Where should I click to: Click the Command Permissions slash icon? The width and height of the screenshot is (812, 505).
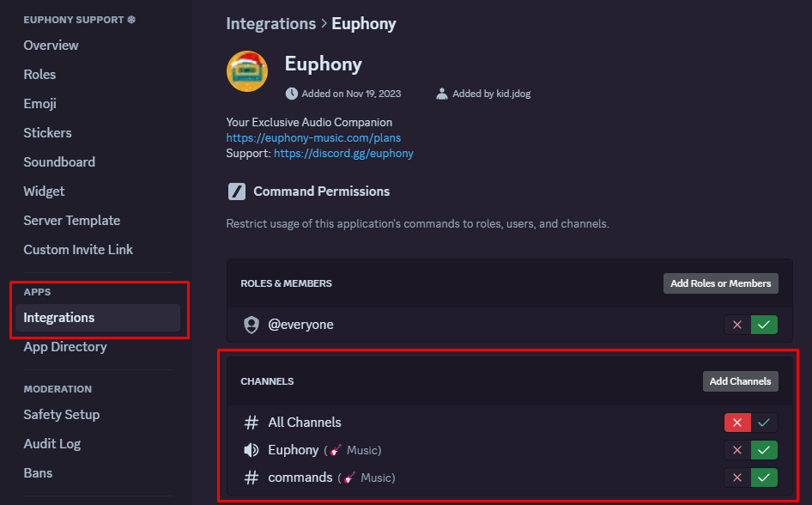click(238, 191)
